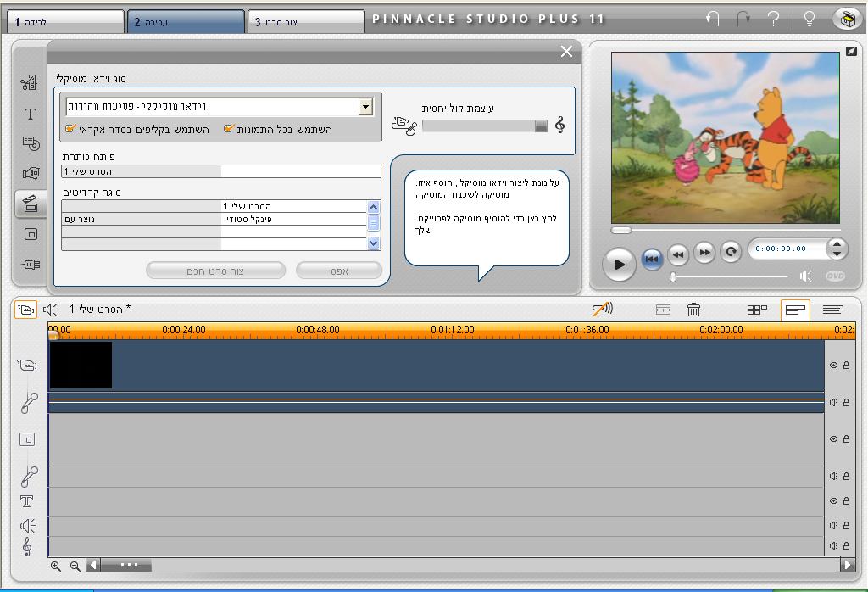
Task: Switch to Text list view
Action: [832, 310]
